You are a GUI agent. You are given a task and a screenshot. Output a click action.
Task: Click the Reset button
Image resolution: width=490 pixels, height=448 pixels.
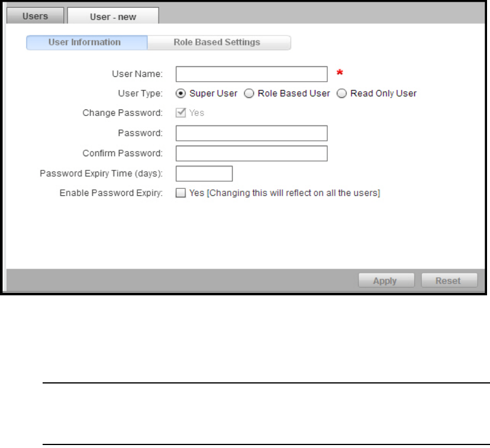449,281
